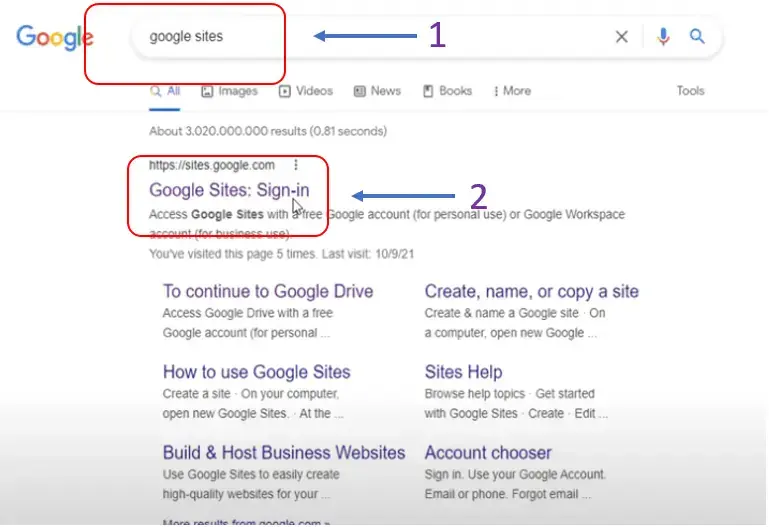Viewport: 769px width, 527px height.
Task: Click the Google logo
Action: [54, 37]
